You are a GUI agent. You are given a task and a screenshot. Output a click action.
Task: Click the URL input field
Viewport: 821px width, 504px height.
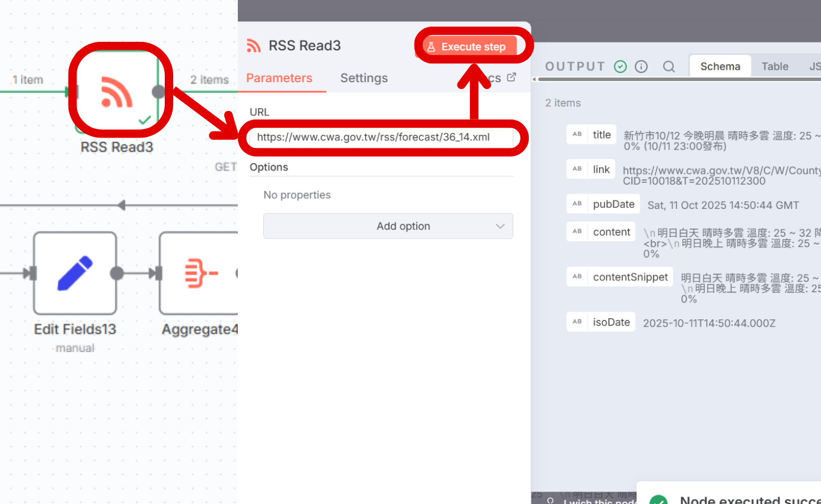pos(380,137)
